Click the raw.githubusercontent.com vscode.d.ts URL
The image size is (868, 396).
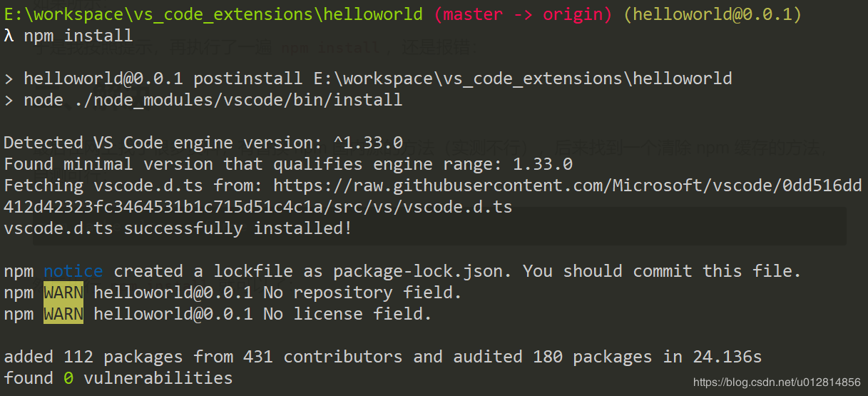point(567,186)
